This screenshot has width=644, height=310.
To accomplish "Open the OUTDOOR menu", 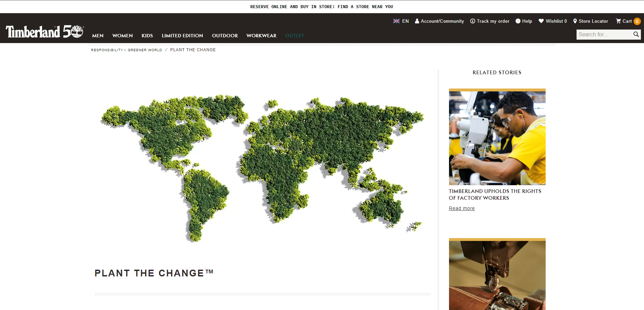I will pos(225,36).
